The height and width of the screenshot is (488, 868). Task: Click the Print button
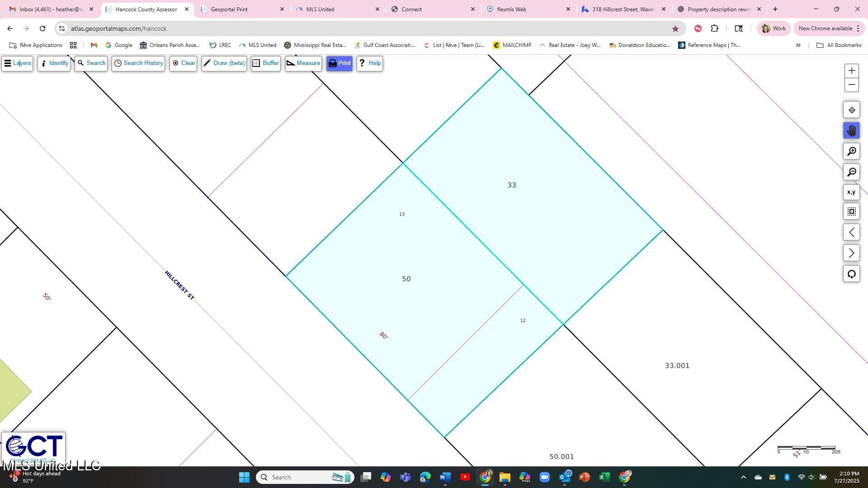339,63
